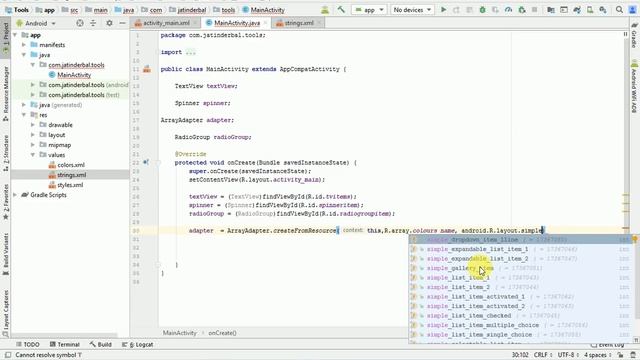Image resolution: width=640 pixels, height=360 pixels.
Task: Click the Make Project hammer icon
Action: 340,9
